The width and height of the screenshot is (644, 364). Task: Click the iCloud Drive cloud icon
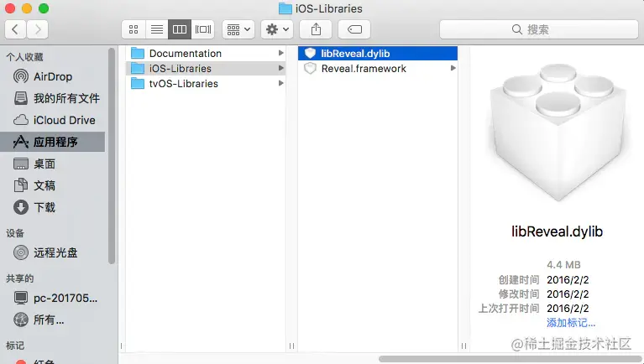click(21, 120)
